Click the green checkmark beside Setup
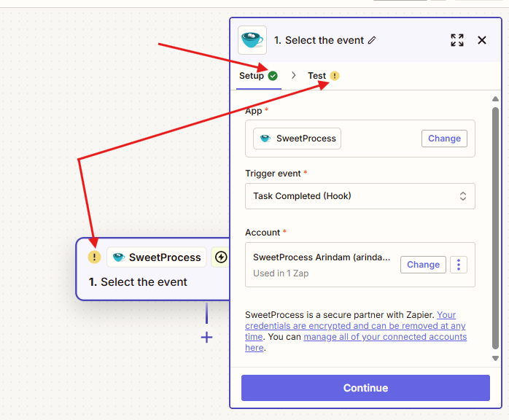The width and height of the screenshot is (509, 420). pos(273,76)
